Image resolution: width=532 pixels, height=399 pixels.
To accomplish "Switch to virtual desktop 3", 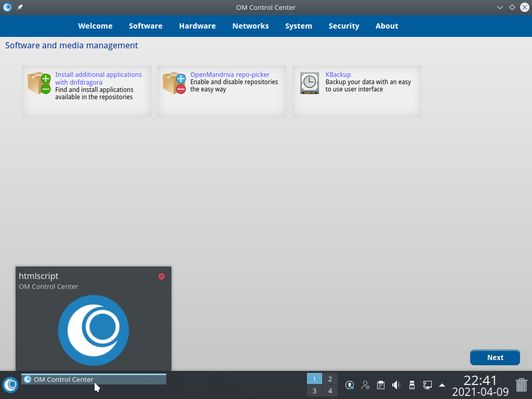I will [x=314, y=391].
